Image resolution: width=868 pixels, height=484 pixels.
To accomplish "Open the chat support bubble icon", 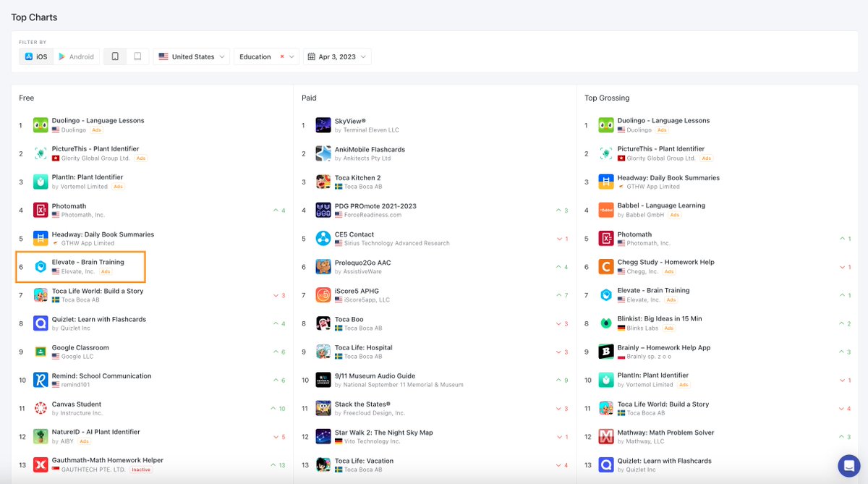I will (x=848, y=464).
